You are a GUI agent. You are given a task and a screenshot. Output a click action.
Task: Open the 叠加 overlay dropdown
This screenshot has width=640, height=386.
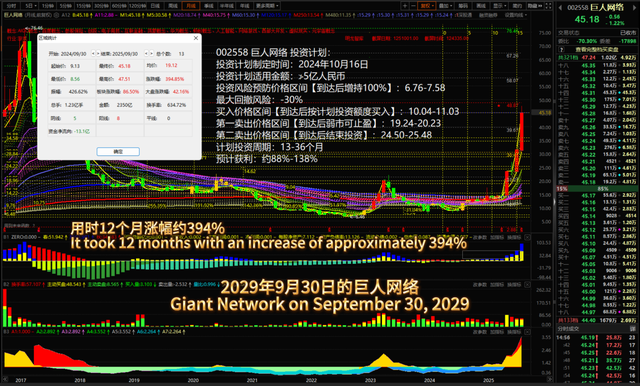[x=445, y=6]
